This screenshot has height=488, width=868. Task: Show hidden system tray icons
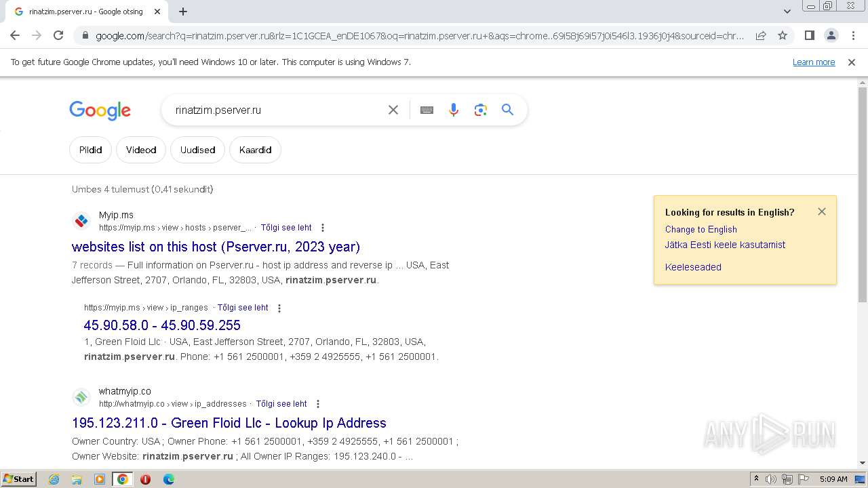756,479
